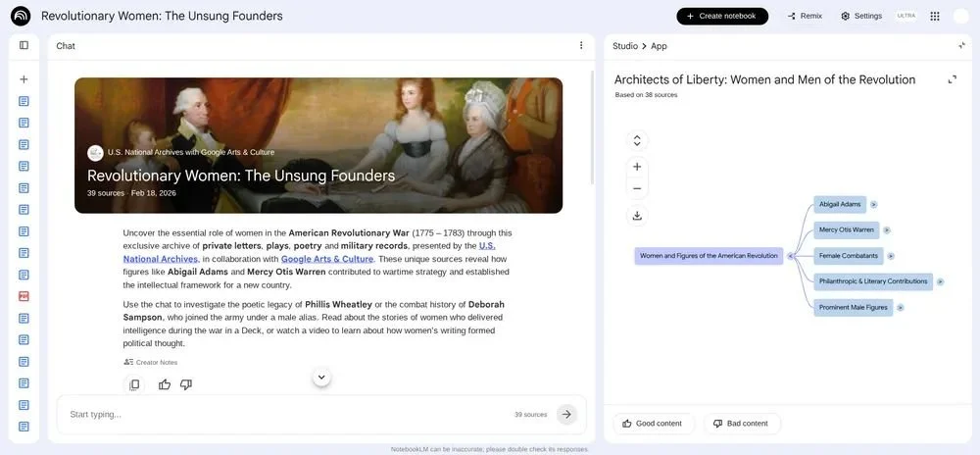Click the 39 sources counter in input
This screenshot has width=980, height=455.
[x=530, y=415]
